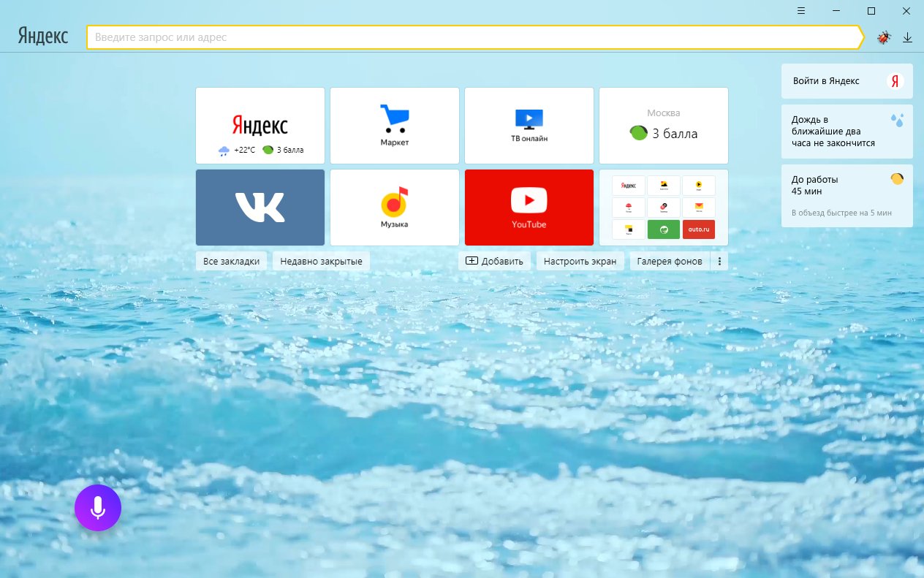The width and height of the screenshot is (924, 578).
Task: Open the YouTube tile
Action: click(x=529, y=208)
